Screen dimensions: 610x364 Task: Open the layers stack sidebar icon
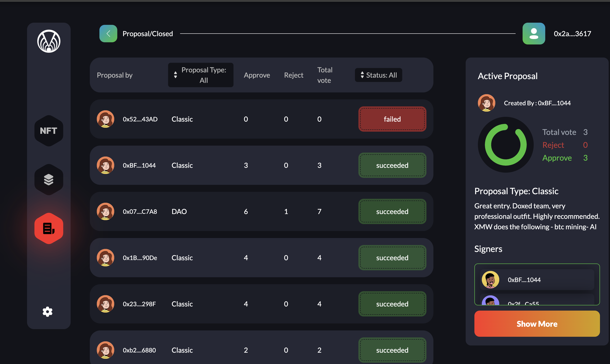tap(49, 180)
